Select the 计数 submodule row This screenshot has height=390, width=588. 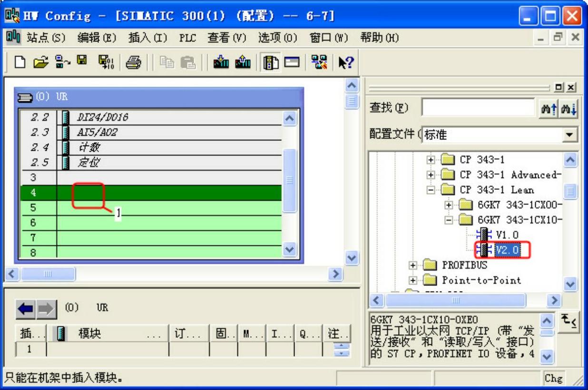pos(150,147)
